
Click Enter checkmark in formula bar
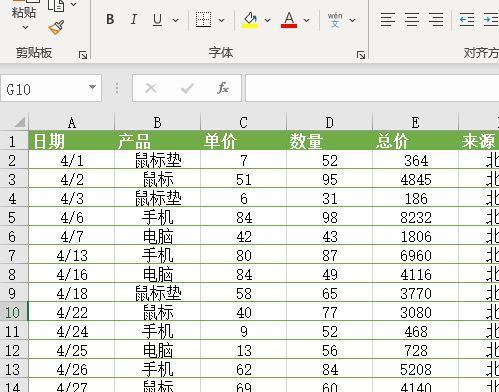coord(187,88)
